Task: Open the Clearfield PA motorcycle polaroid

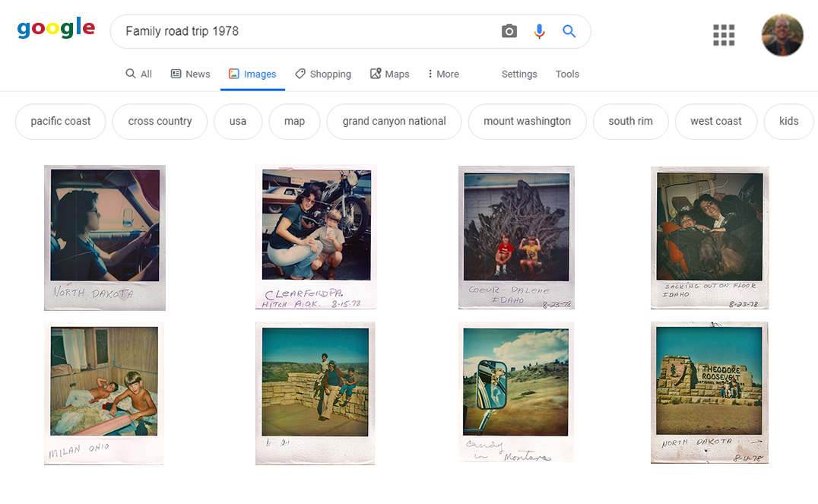Action: coord(315,237)
